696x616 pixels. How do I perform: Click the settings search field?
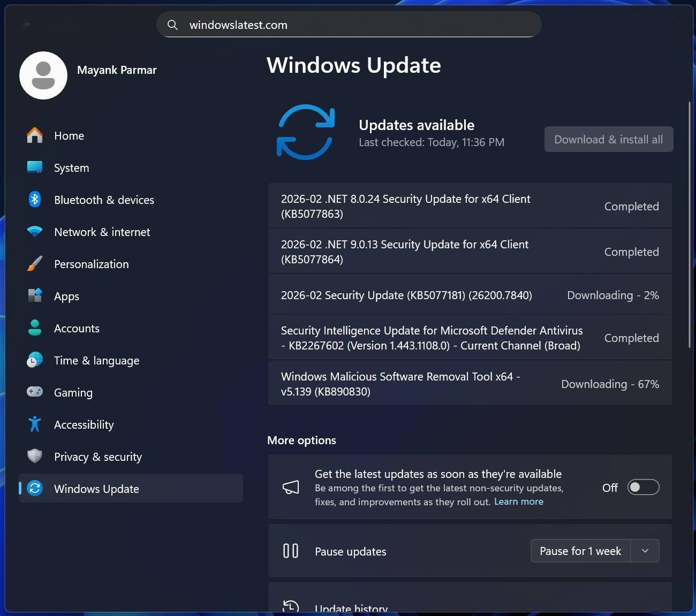348,25
